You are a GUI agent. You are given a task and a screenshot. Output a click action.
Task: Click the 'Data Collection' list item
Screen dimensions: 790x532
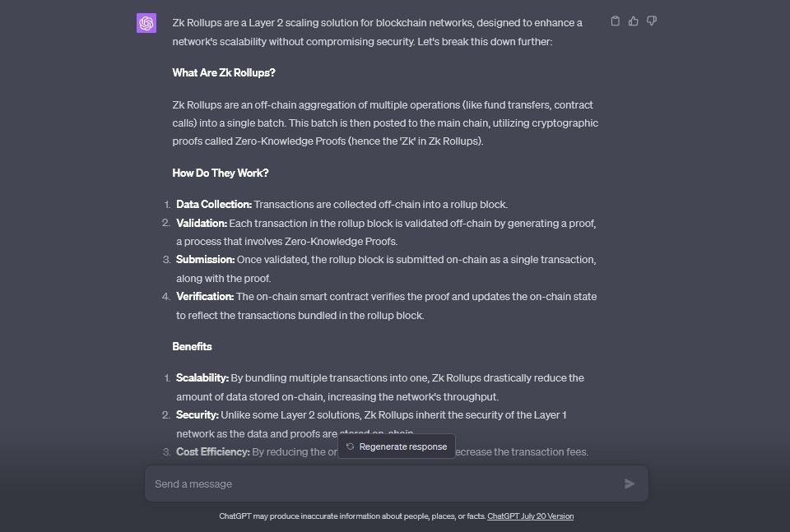[x=346, y=204]
